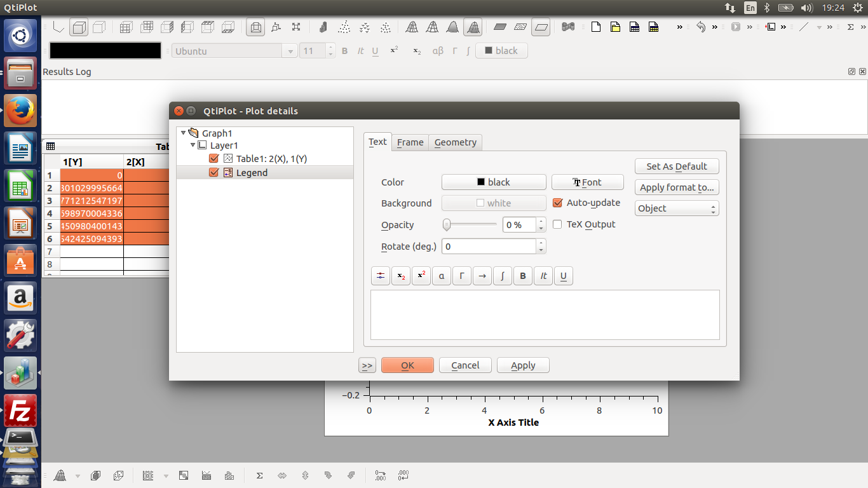868x488 pixels.
Task: Insert superscript using the dialog button
Action: click(421, 276)
